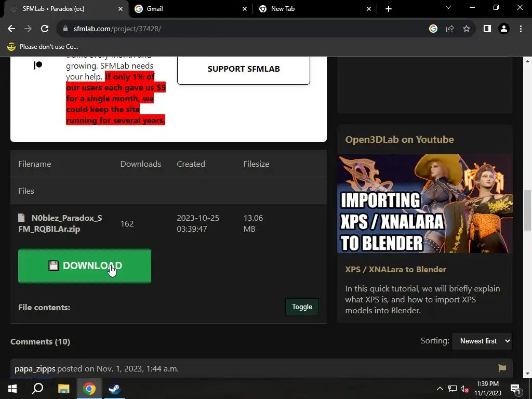Click the green DOWNLOAD button
Image resolution: width=532 pixels, height=399 pixels.
click(85, 265)
